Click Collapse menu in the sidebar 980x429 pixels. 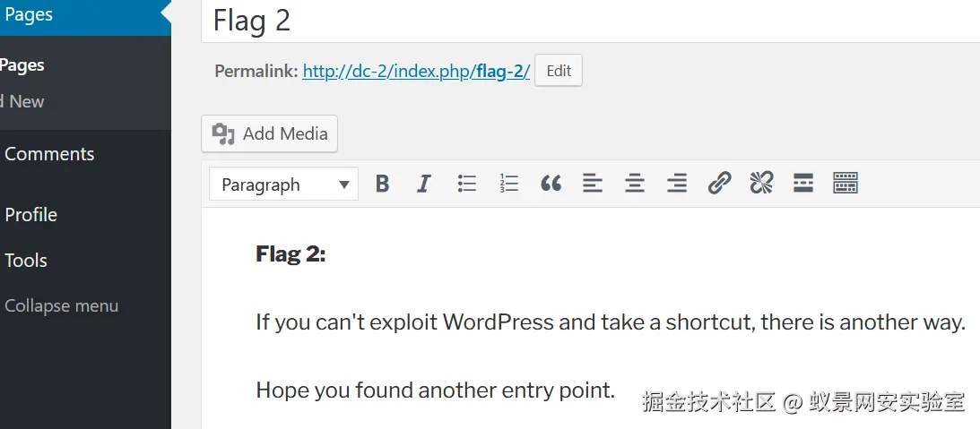coord(61,306)
